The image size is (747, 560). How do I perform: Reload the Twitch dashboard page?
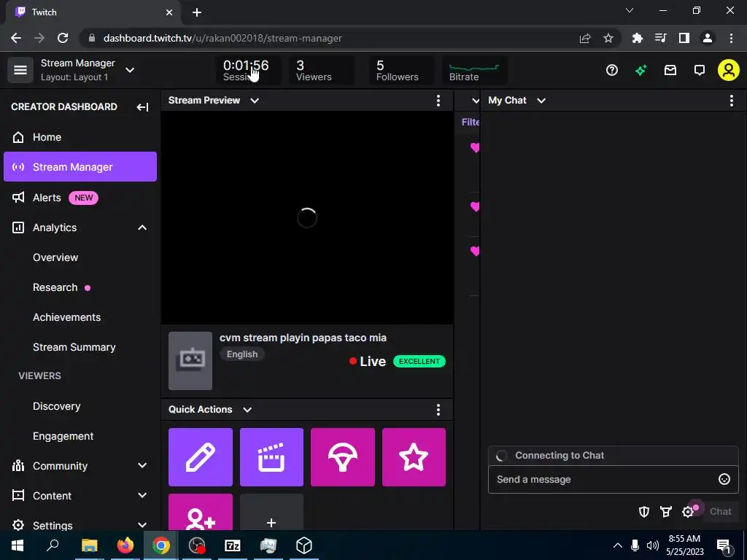pyautogui.click(x=63, y=38)
